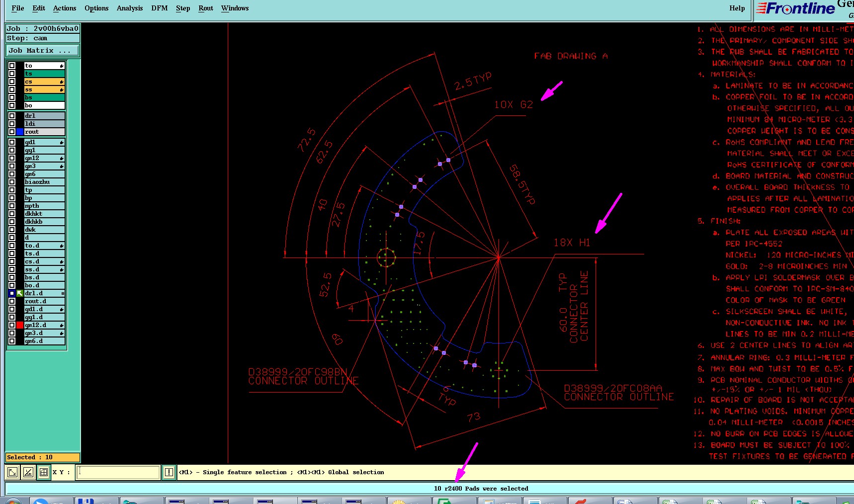Select the 'bo' layer name
This screenshot has width=854, height=504.
(44, 105)
